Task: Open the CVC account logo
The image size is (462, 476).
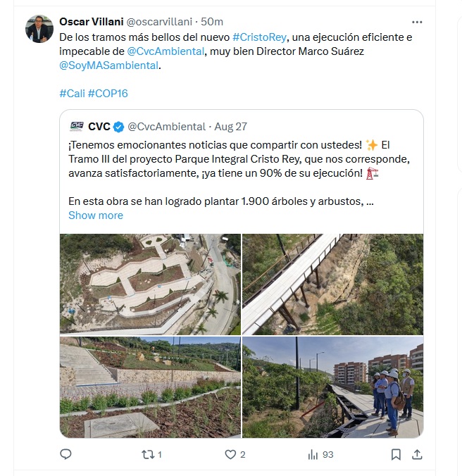Action: pos(77,126)
